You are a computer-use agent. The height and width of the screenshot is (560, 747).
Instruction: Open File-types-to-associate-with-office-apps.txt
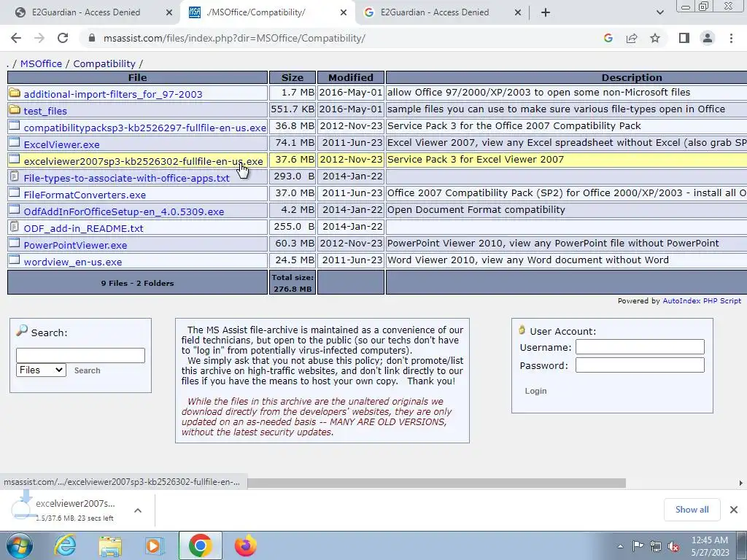127,178
